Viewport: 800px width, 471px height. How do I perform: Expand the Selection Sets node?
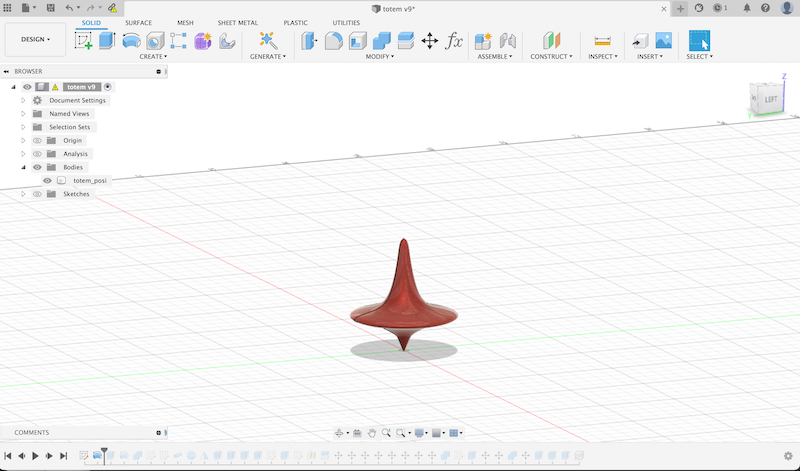coord(23,127)
